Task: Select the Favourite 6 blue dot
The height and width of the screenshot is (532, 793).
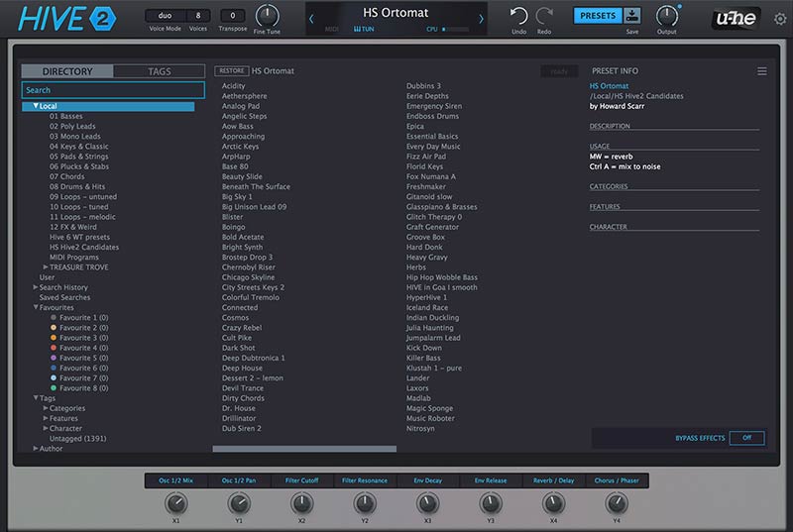Action: 54,368
